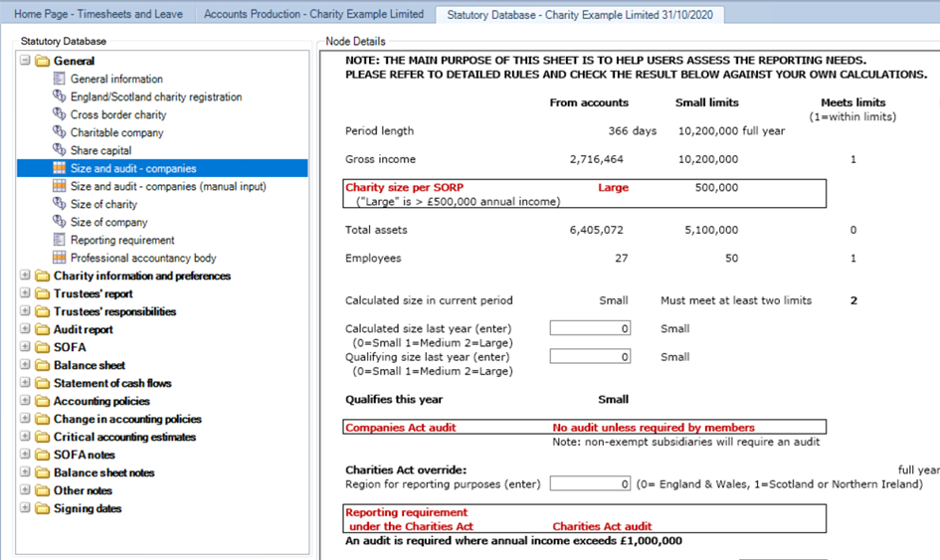The height and width of the screenshot is (560, 940).
Task: Expand the Accounting policies folder
Action: 25,401
